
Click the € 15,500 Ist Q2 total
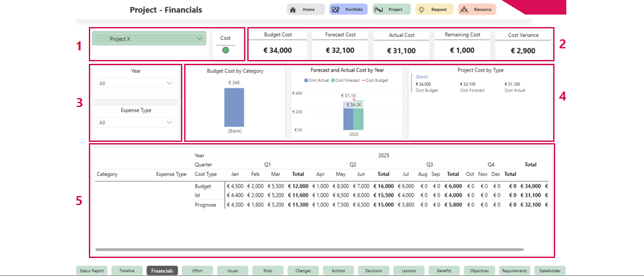coord(383,195)
